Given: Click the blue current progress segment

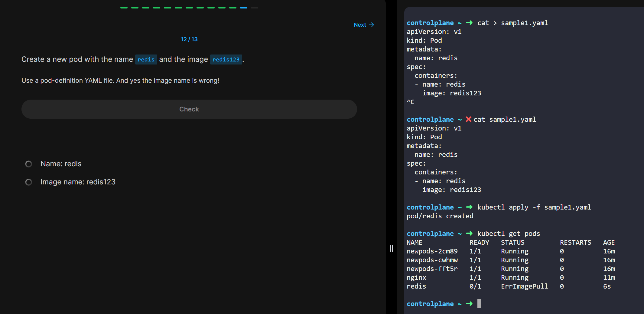Looking at the screenshot, I should (244, 8).
